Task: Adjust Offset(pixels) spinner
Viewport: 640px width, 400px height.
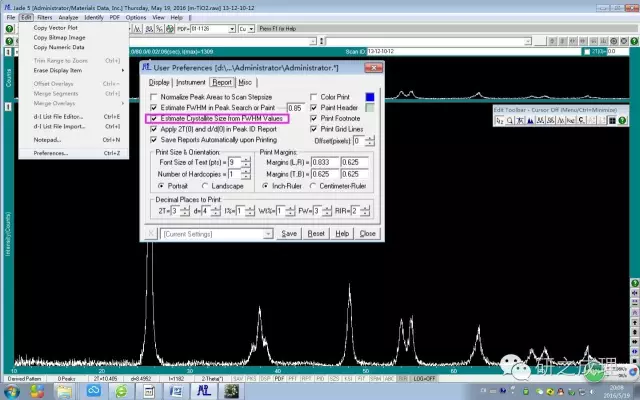Action: (x=369, y=141)
